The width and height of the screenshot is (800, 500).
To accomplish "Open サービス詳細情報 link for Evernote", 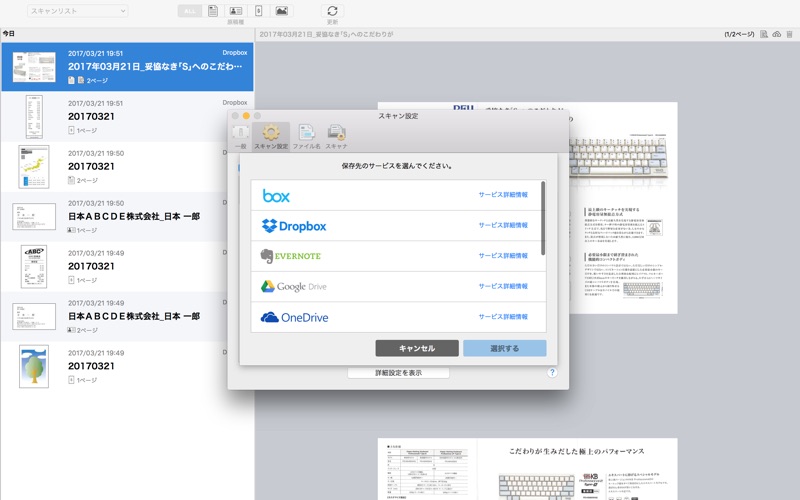I will point(503,256).
